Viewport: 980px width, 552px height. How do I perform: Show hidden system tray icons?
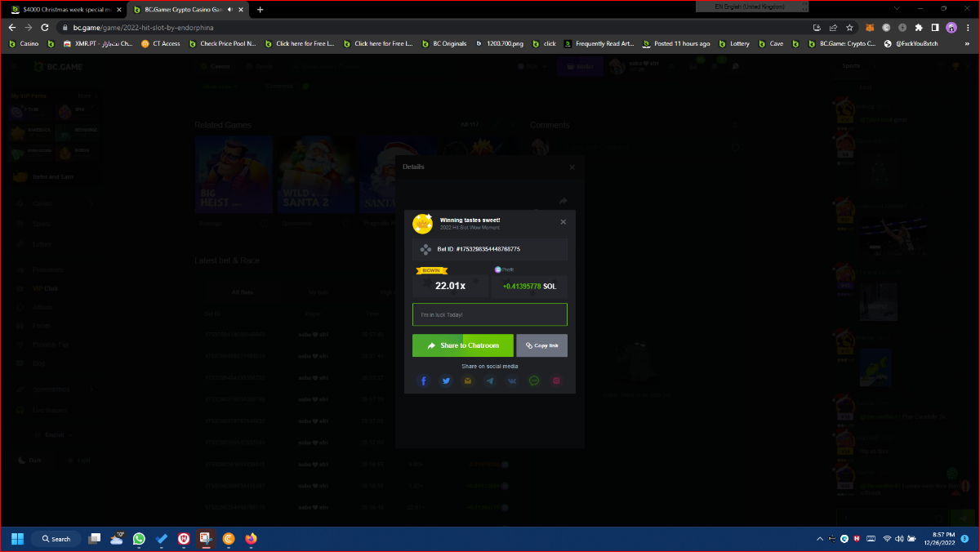(819, 539)
